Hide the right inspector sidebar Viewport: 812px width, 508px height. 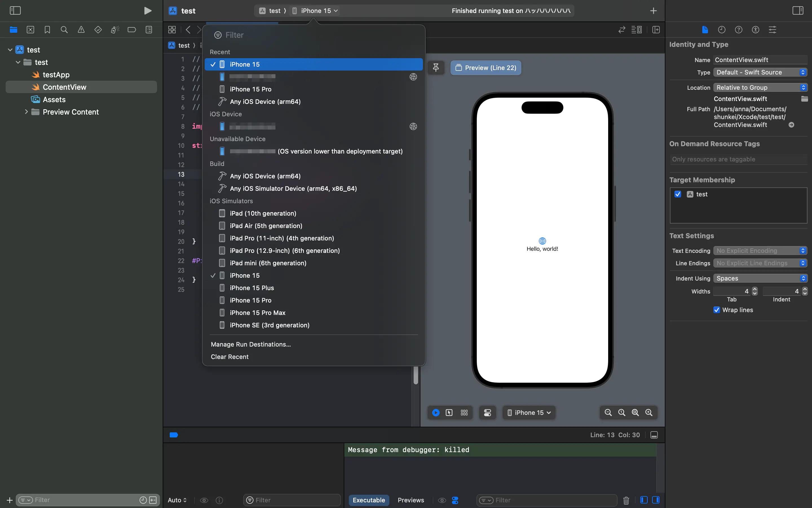(x=798, y=11)
